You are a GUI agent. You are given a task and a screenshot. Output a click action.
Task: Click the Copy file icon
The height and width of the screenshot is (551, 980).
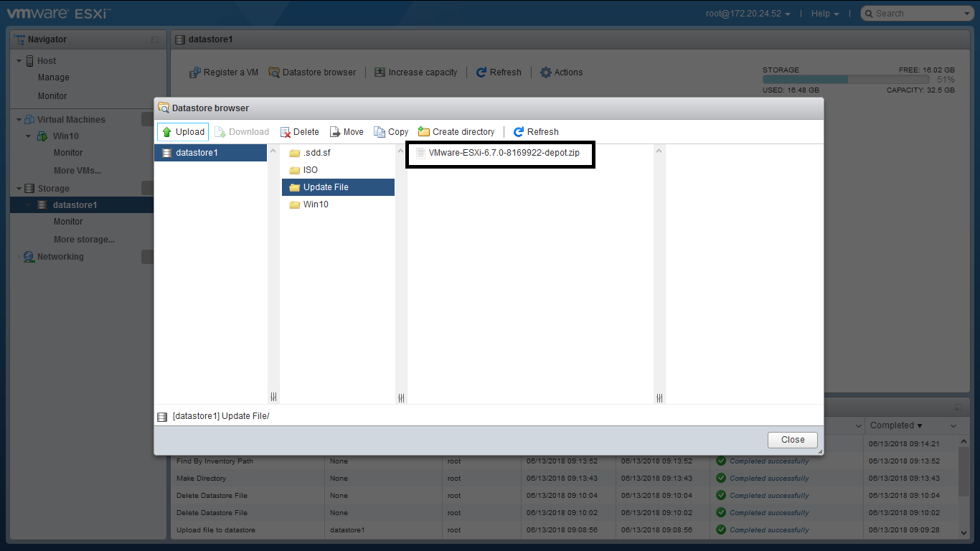pos(380,132)
